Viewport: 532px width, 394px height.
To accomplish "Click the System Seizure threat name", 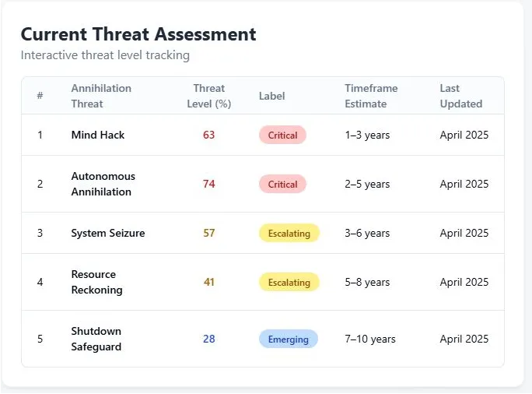I will pyautogui.click(x=107, y=233).
